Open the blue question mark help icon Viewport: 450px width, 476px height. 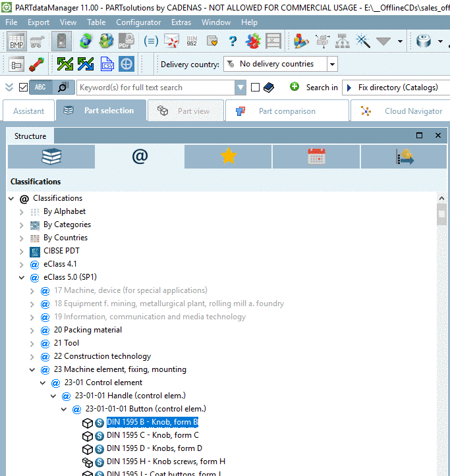(x=233, y=41)
